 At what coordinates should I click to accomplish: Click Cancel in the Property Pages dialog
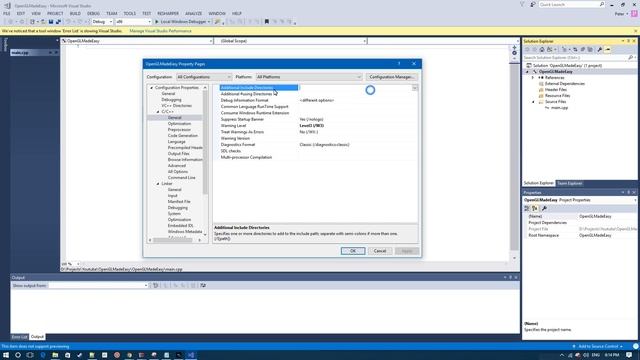(x=380, y=251)
